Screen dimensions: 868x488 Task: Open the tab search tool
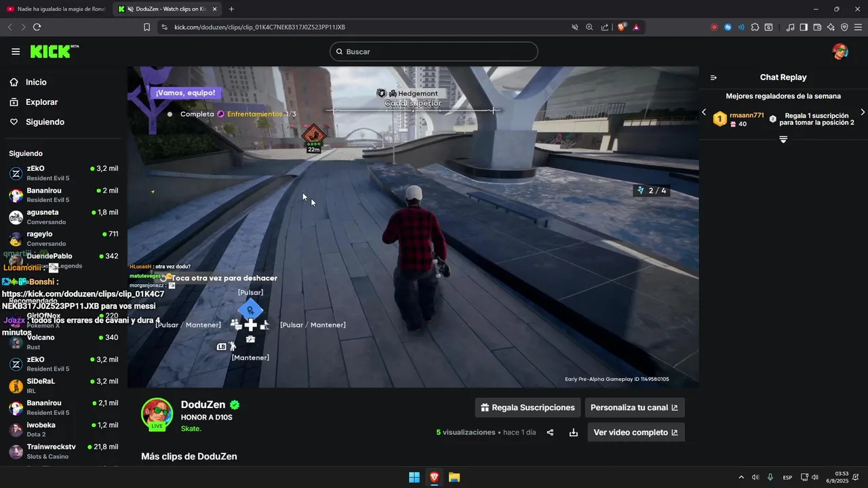pyautogui.click(x=768, y=27)
